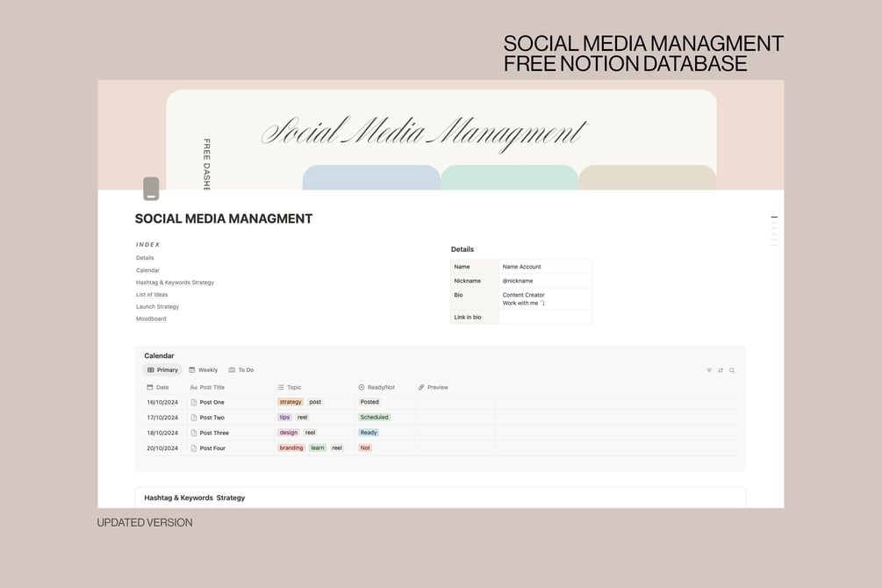Click the Scheduled status of Post Two
The image size is (882, 588).
[375, 417]
